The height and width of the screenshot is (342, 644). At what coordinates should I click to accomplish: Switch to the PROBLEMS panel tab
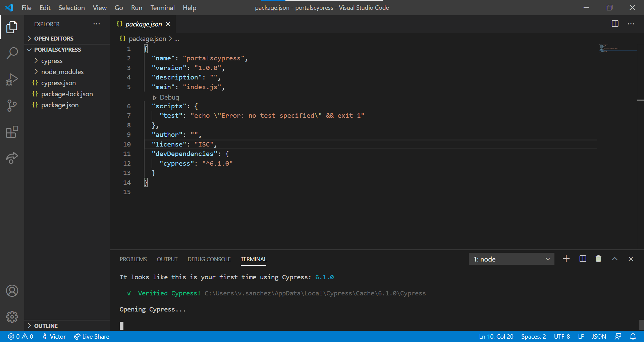pos(133,259)
